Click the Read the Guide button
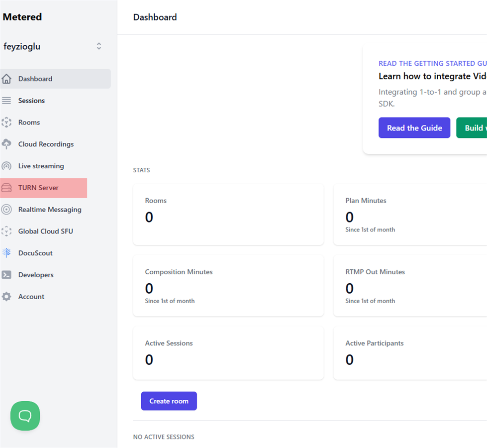 click(x=414, y=128)
